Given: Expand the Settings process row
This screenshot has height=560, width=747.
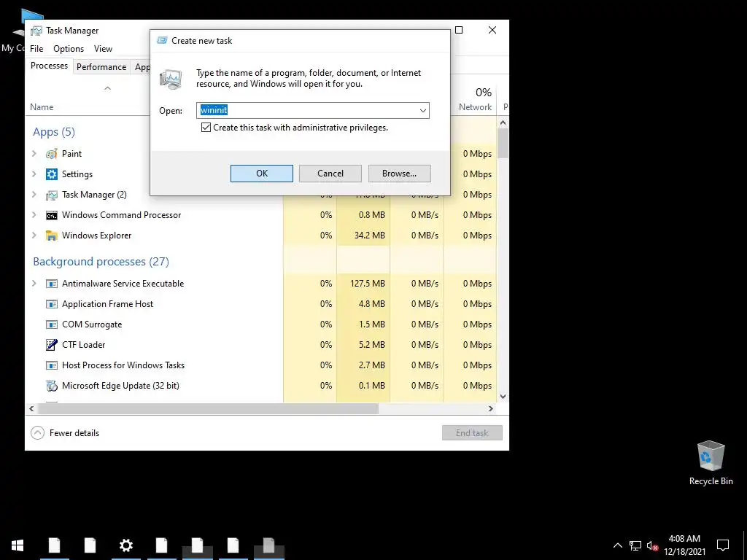Looking at the screenshot, I should pyautogui.click(x=34, y=174).
